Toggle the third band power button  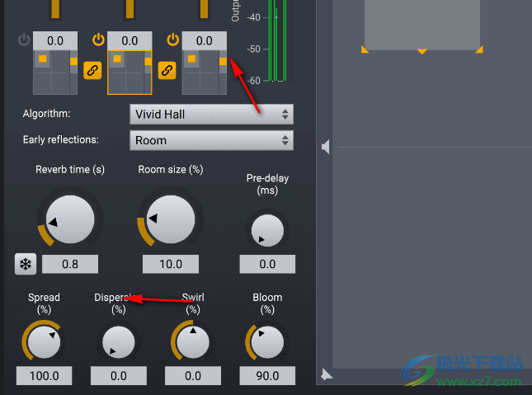pyautogui.click(x=172, y=40)
